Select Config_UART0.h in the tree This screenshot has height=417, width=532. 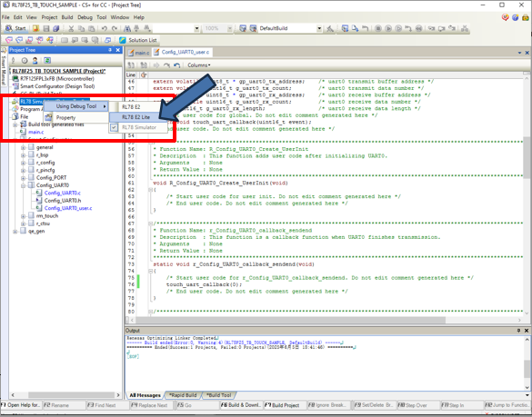(x=63, y=201)
